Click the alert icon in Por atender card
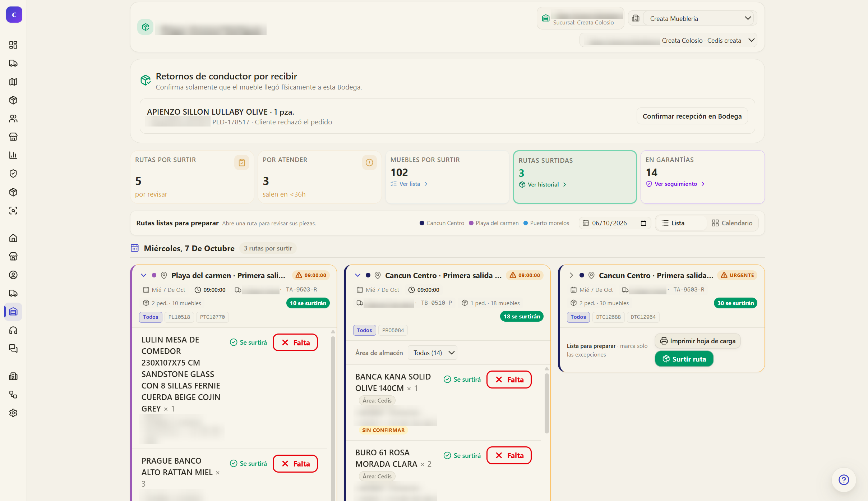 [x=369, y=162]
